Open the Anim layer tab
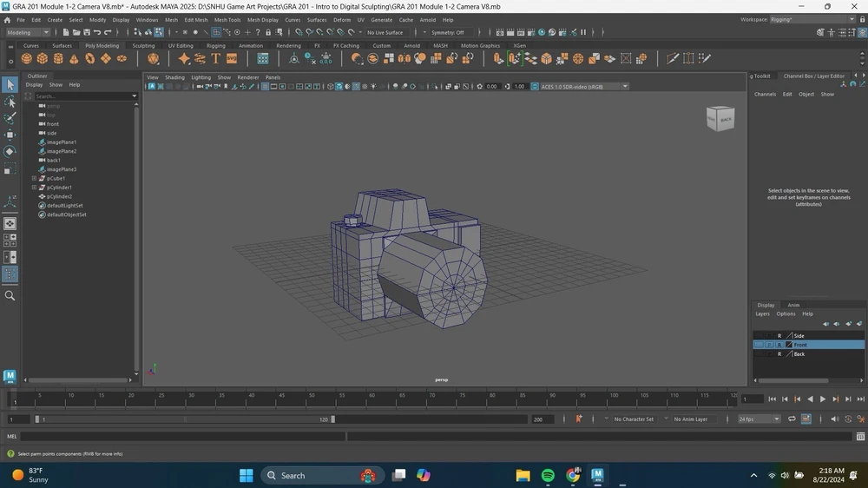The width and height of the screenshot is (868, 488). [x=793, y=305]
